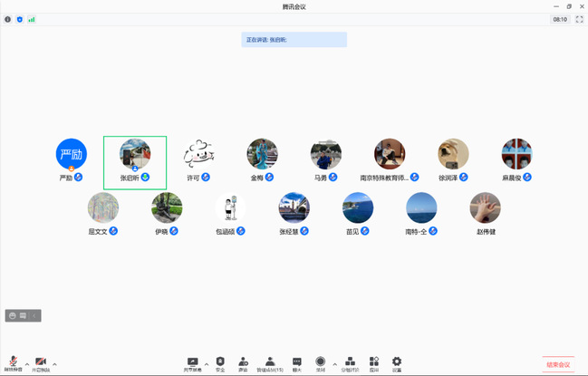The width and height of the screenshot is (588, 376).
Task: Open the Manage Members panel
Action: 270,363
